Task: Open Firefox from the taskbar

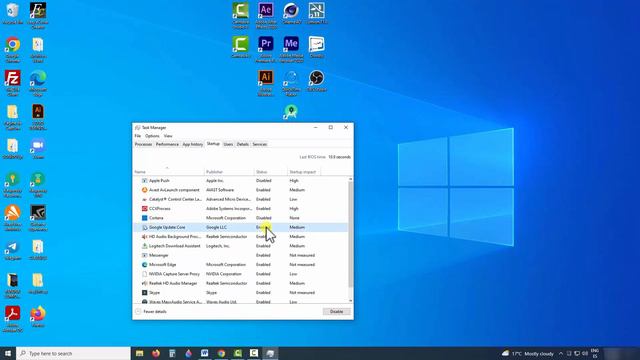Action: (156, 353)
